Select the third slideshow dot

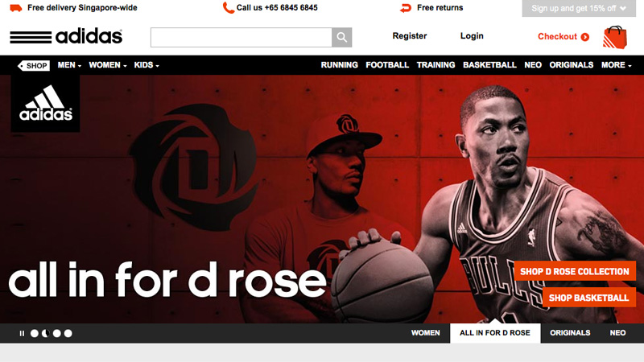point(56,333)
